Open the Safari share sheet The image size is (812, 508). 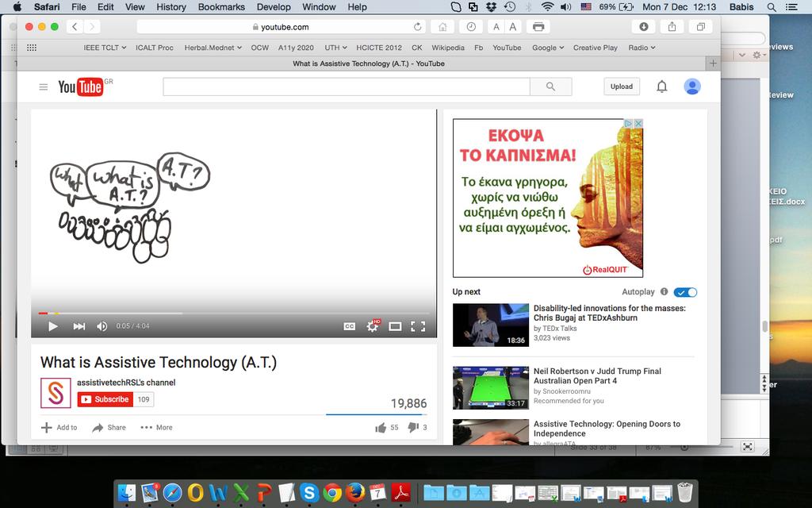672,27
